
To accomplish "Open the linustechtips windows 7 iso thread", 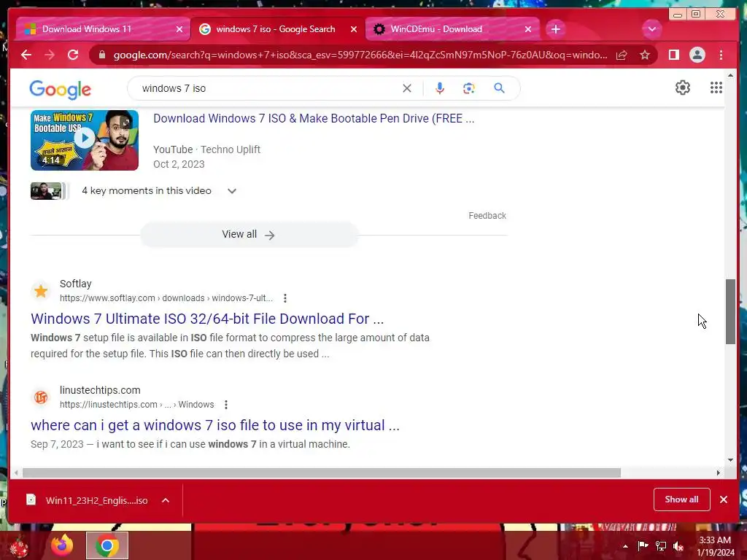I will point(215,425).
